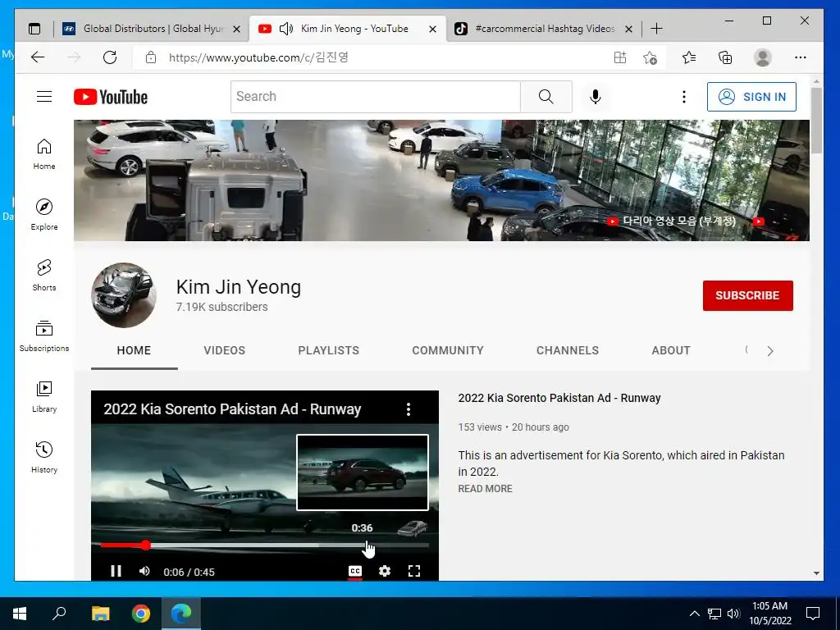Click the browser address bar URL
This screenshot has height=630, width=840.
(258, 57)
